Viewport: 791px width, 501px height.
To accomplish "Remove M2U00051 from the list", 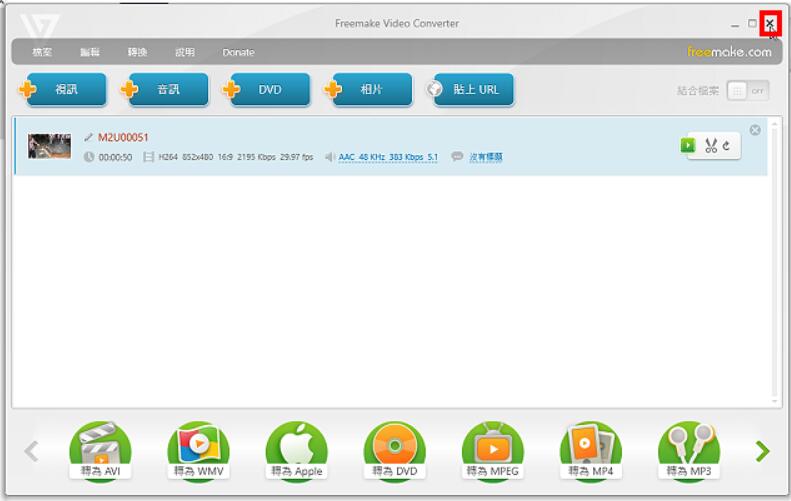I will 755,130.
